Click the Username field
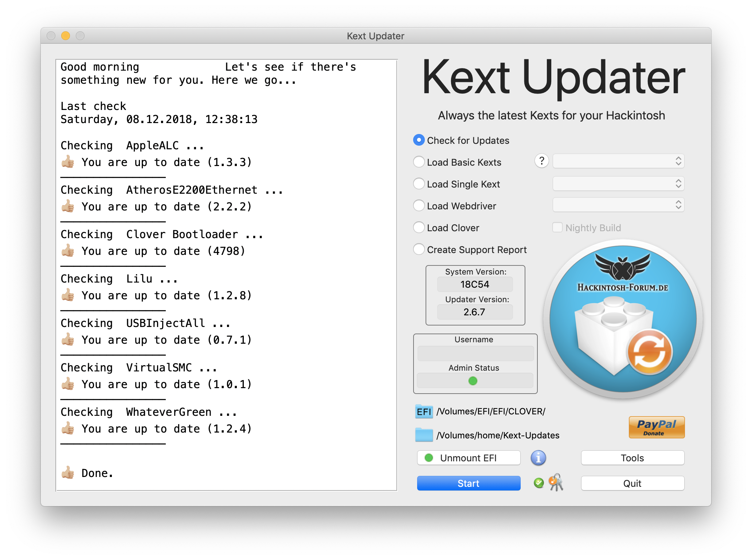This screenshot has width=752, height=560. pyautogui.click(x=475, y=354)
